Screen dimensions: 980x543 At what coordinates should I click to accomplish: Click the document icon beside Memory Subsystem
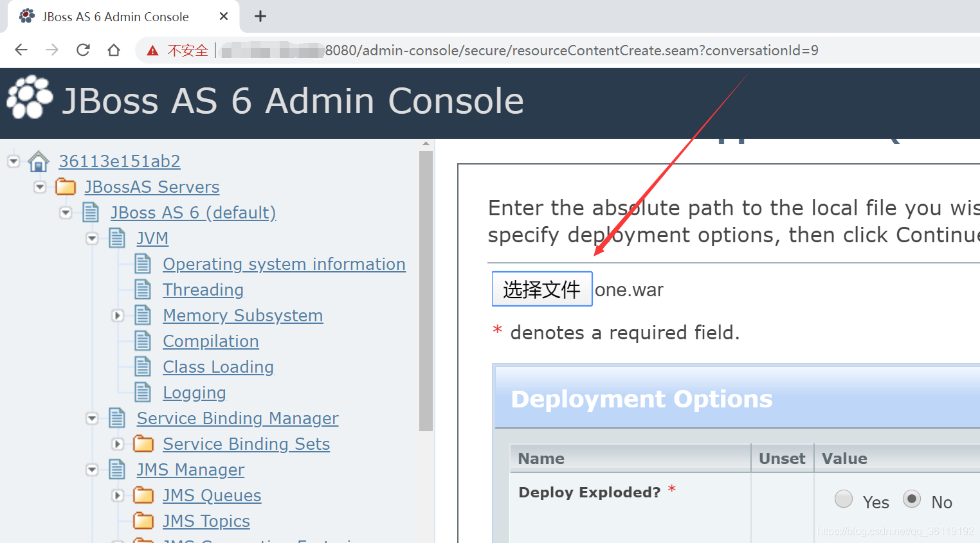pos(143,316)
